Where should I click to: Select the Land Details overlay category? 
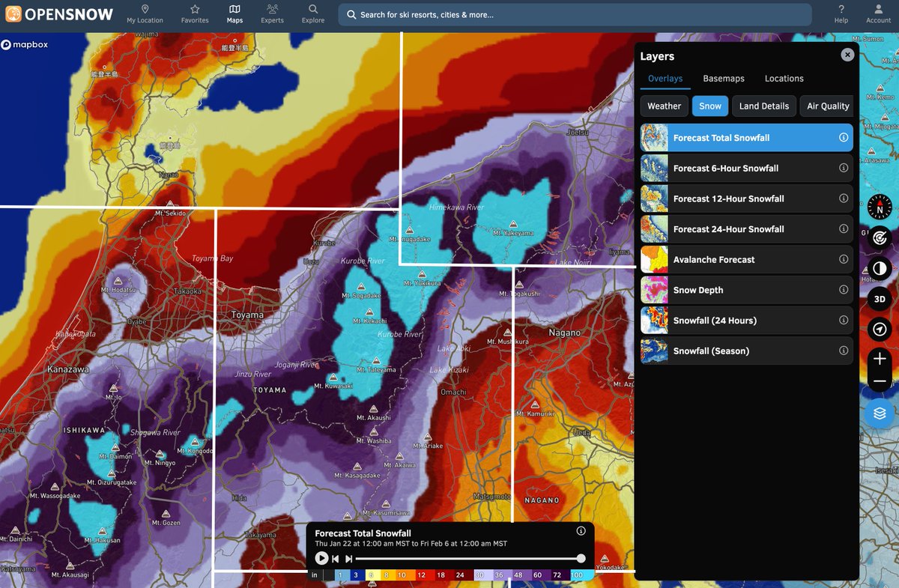(764, 106)
